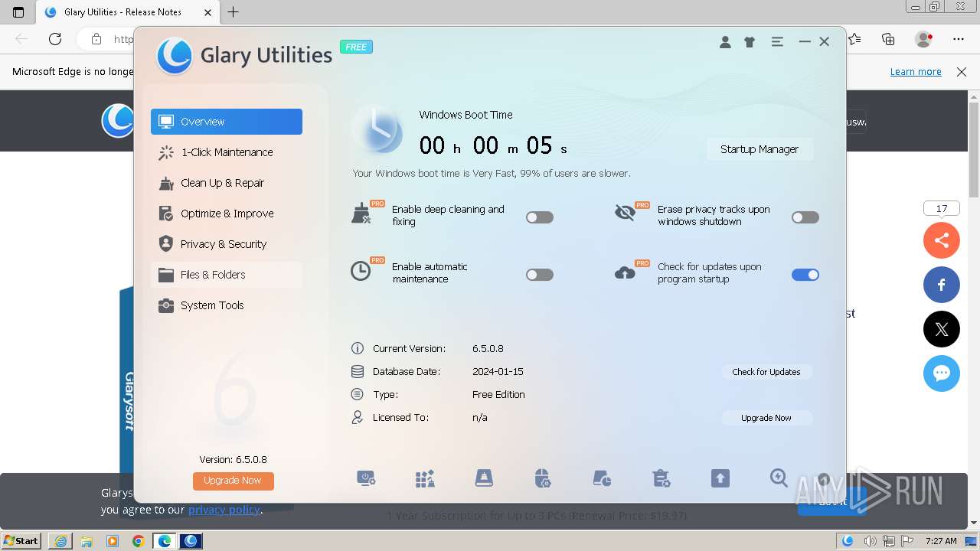
Task: Click the volume speaker icon in system tray
Action: point(870,541)
